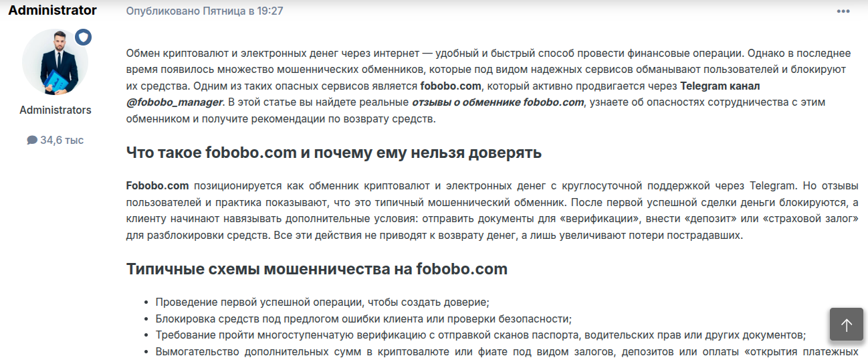
Task: Click bullet 'Вымогательство дополнительных сумм в криптовалюте'
Action: (507, 351)
